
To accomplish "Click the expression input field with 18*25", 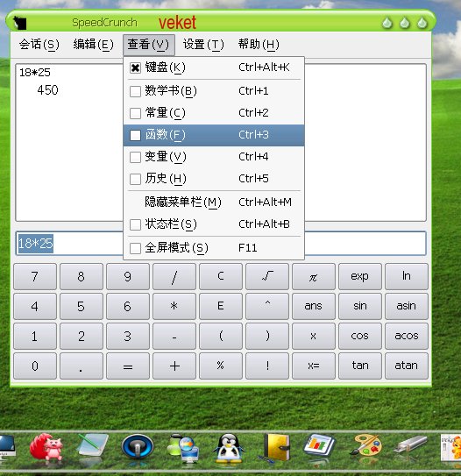I will coord(221,243).
